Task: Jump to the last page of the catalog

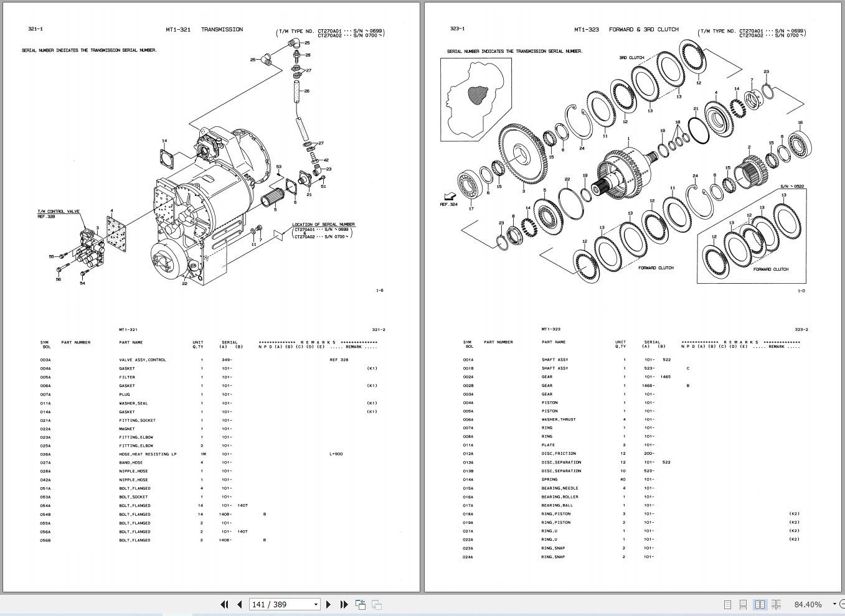Action: 344,604
